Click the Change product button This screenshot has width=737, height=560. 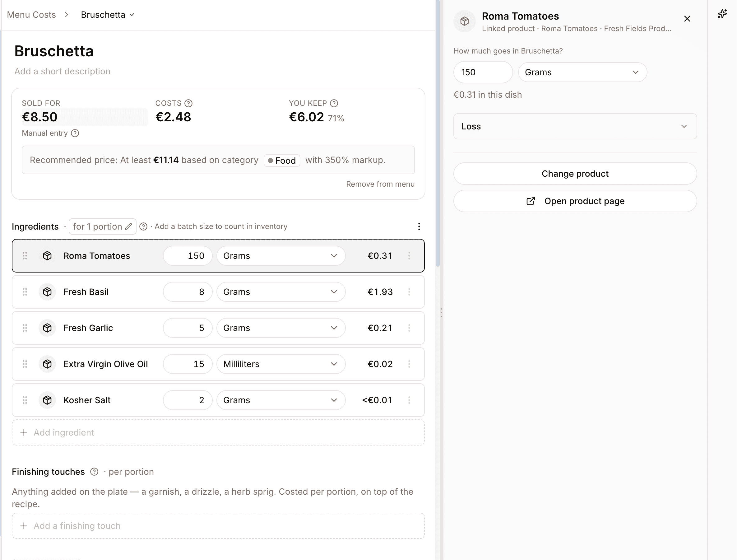click(x=575, y=174)
